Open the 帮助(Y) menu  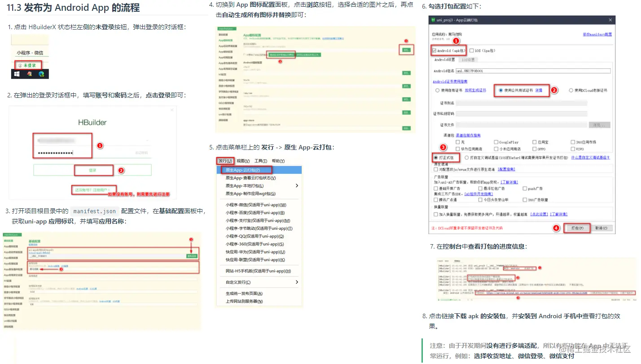coord(278,161)
